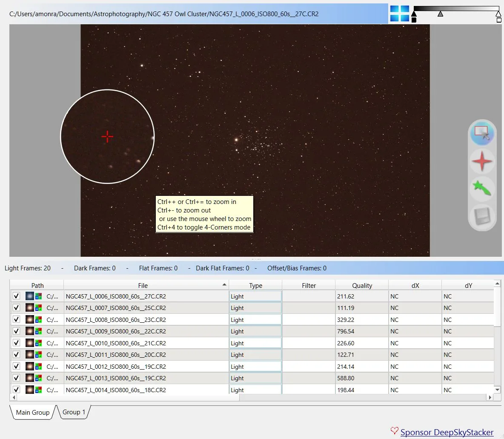
Task: Uncheck the NGC457_L_0007 frame checkbox
Action: 17,307
